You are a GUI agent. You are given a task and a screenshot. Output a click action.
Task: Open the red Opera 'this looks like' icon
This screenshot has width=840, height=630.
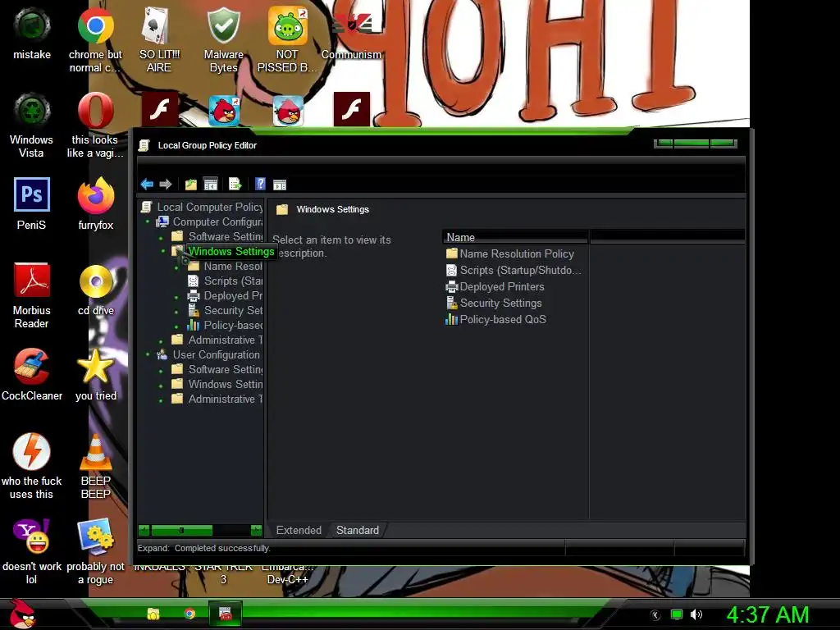95,125
